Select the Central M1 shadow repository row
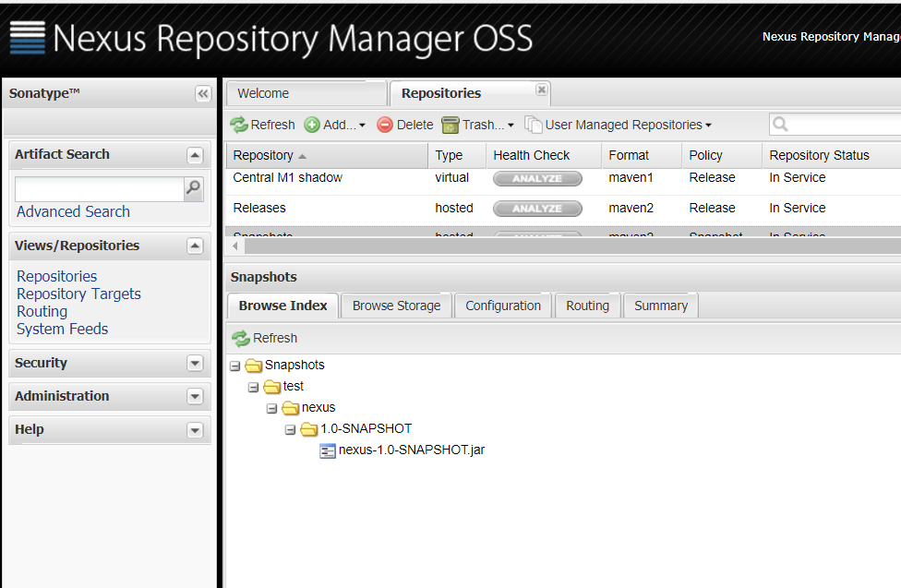Viewport: 901px width, 588px height. click(564, 180)
